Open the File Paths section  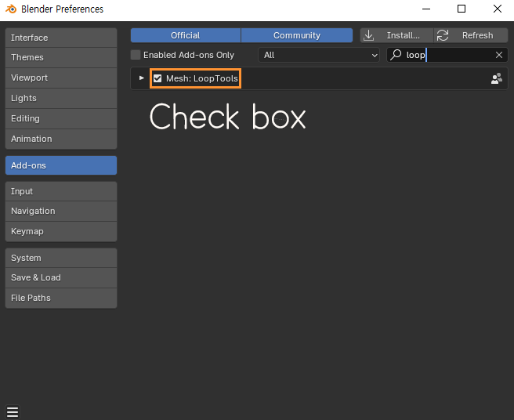pyautogui.click(x=61, y=298)
